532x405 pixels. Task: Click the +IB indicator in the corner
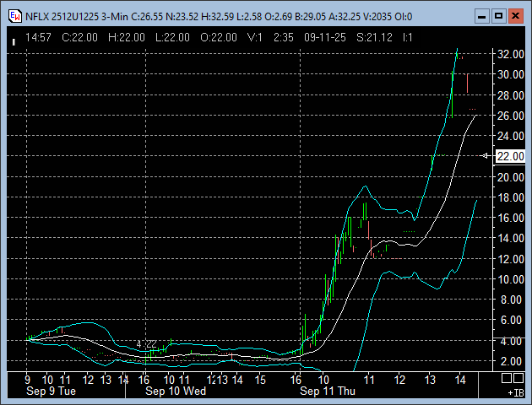coord(516,393)
